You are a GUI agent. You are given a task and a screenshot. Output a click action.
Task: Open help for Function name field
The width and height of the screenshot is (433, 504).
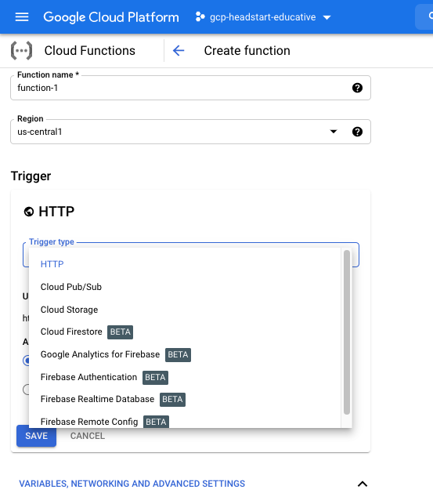[x=357, y=88]
